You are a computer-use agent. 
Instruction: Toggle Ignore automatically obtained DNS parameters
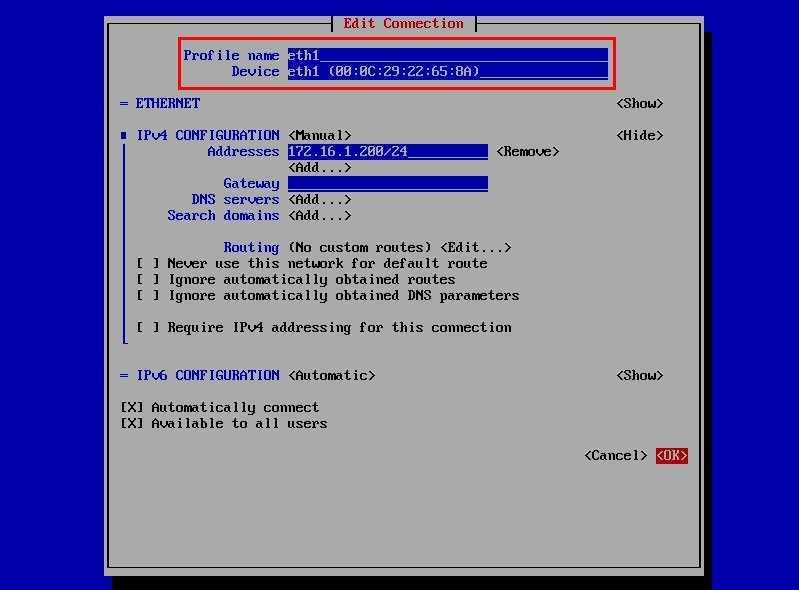pos(328,296)
